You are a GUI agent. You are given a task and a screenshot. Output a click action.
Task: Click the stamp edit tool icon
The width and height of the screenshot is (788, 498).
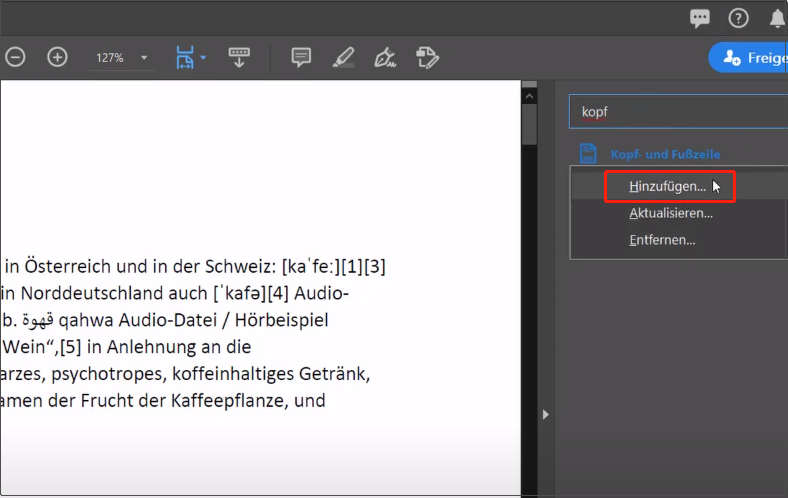pyautogui.click(x=428, y=57)
